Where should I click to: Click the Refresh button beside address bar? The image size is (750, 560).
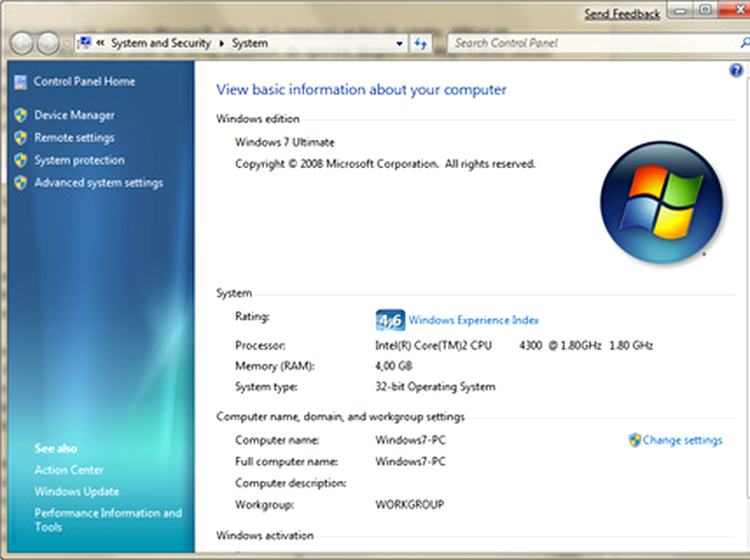(x=421, y=44)
